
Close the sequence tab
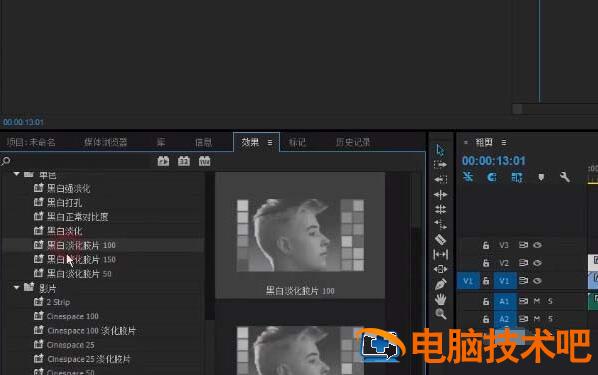coord(466,142)
